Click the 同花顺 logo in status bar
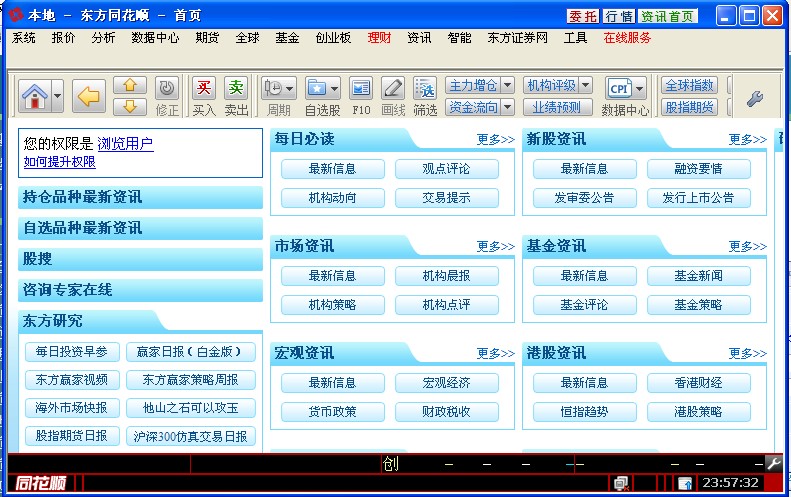791x497 pixels. tap(40, 483)
